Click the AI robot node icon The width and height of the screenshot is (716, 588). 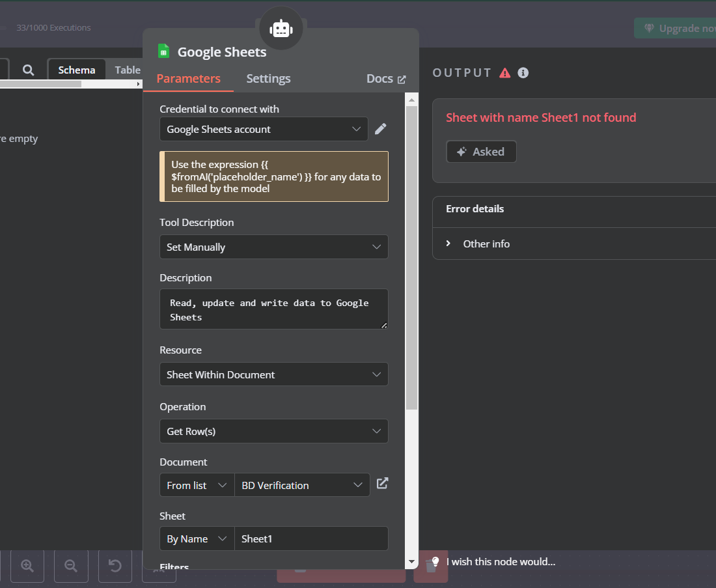(281, 29)
